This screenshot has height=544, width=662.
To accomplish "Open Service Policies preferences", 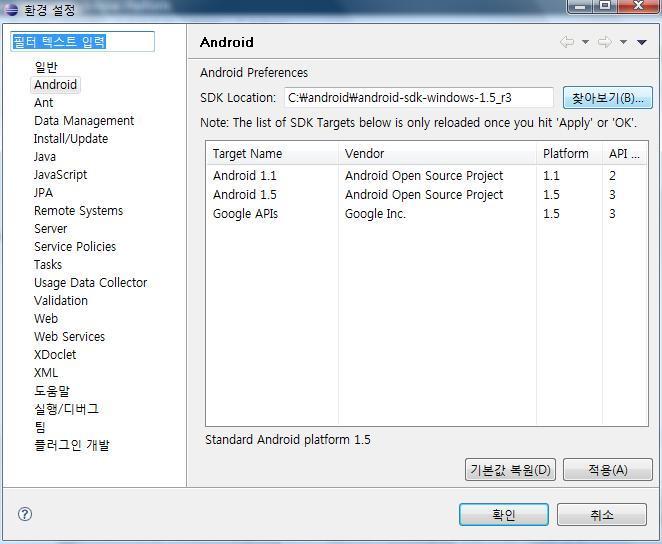I will [x=75, y=246].
